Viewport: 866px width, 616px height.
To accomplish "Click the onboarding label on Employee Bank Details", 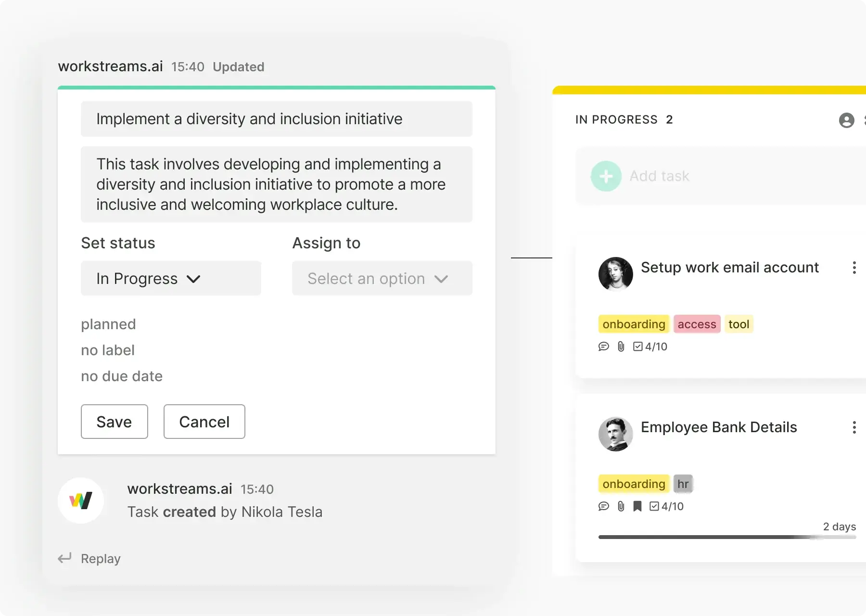I will point(634,484).
